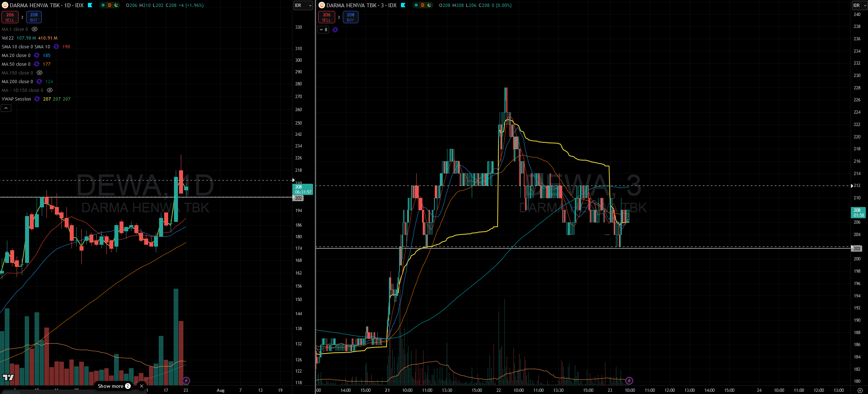Click the 208 price countdown label on 3-minute axis

[859, 212]
